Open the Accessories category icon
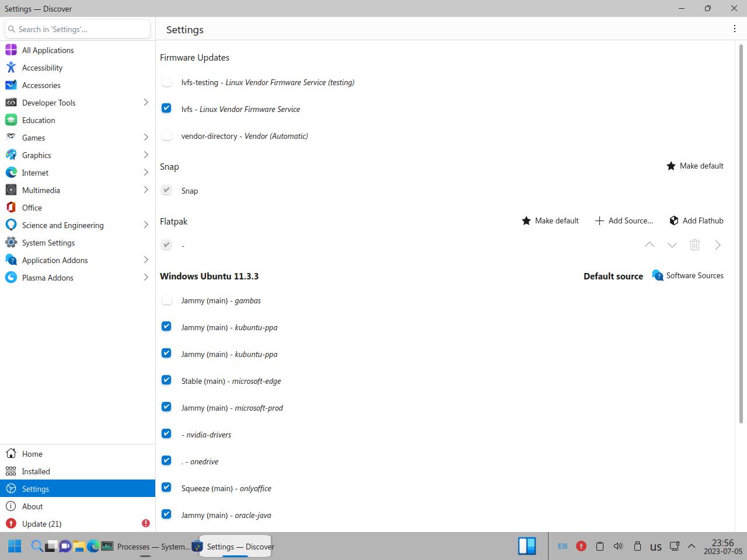Screen dimensions: 747x560 [11, 85]
